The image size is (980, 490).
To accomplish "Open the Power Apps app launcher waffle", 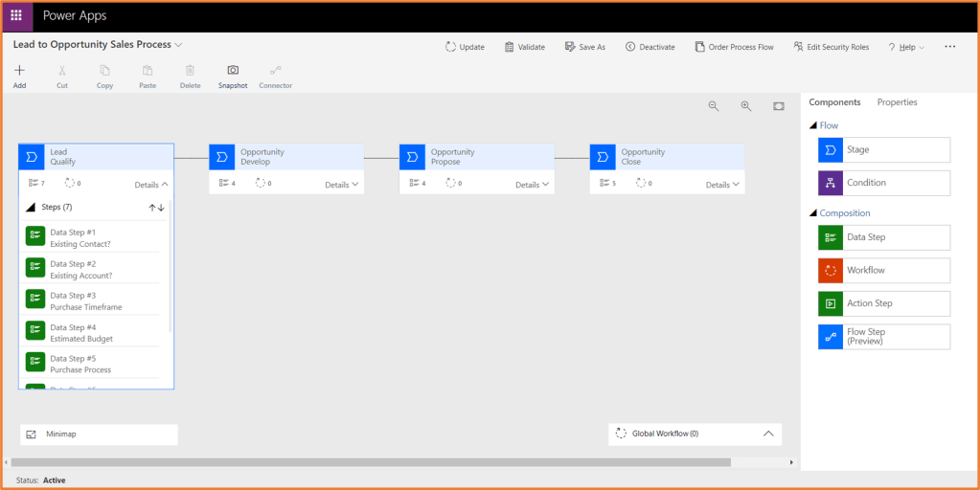I will [x=16, y=15].
